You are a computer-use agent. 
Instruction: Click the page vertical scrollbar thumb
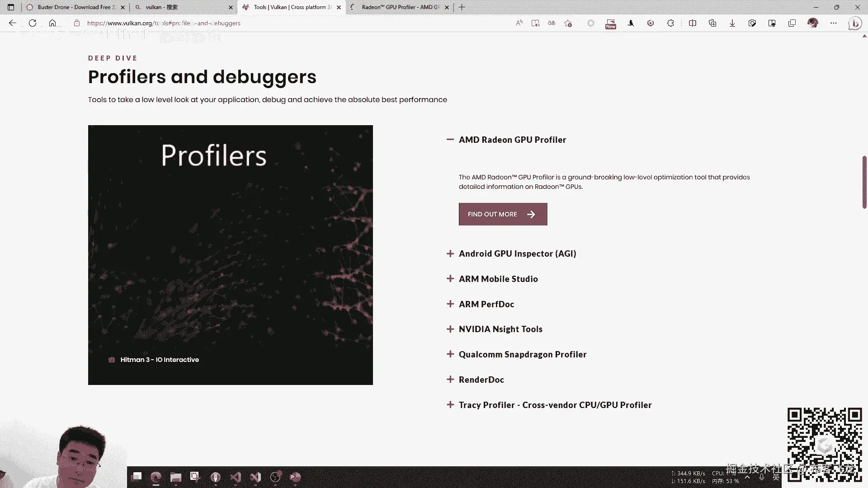(864, 182)
